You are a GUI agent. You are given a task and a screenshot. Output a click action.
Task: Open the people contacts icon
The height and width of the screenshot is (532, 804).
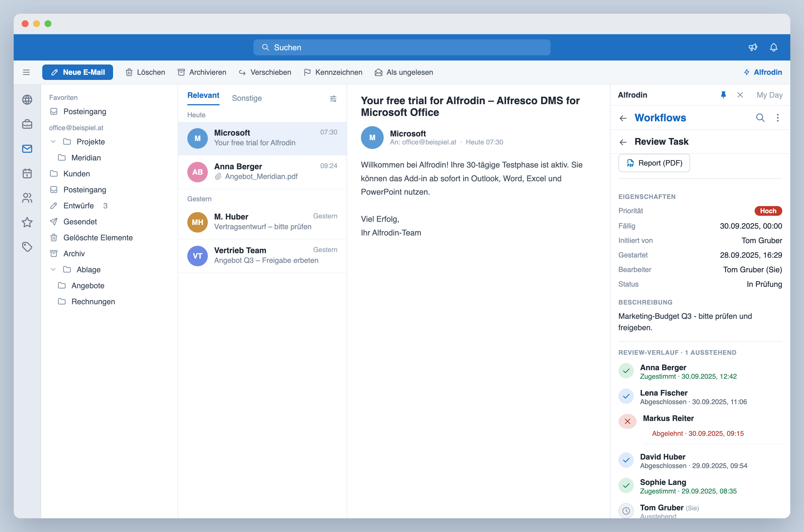tap(27, 198)
